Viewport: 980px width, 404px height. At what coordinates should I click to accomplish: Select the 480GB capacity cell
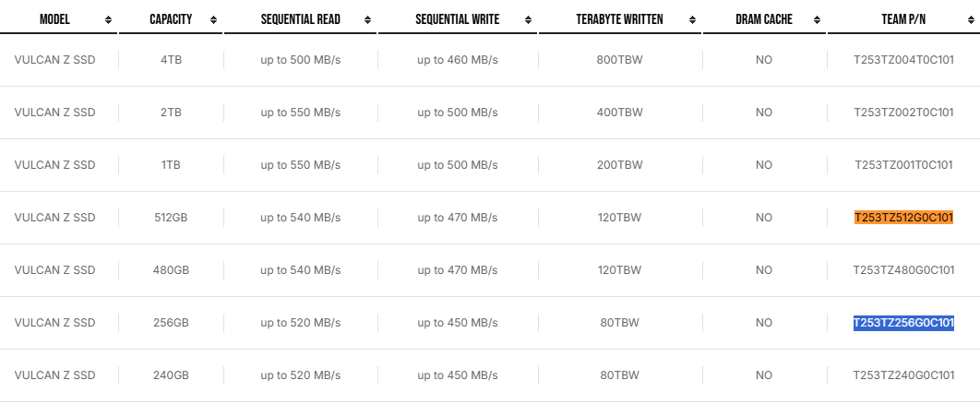point(172,270)
